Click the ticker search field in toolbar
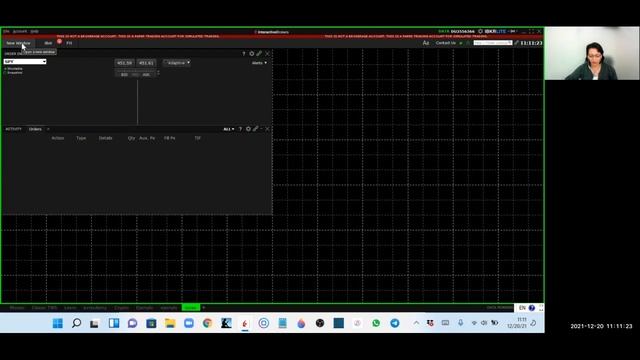 (x=493, y=43)
